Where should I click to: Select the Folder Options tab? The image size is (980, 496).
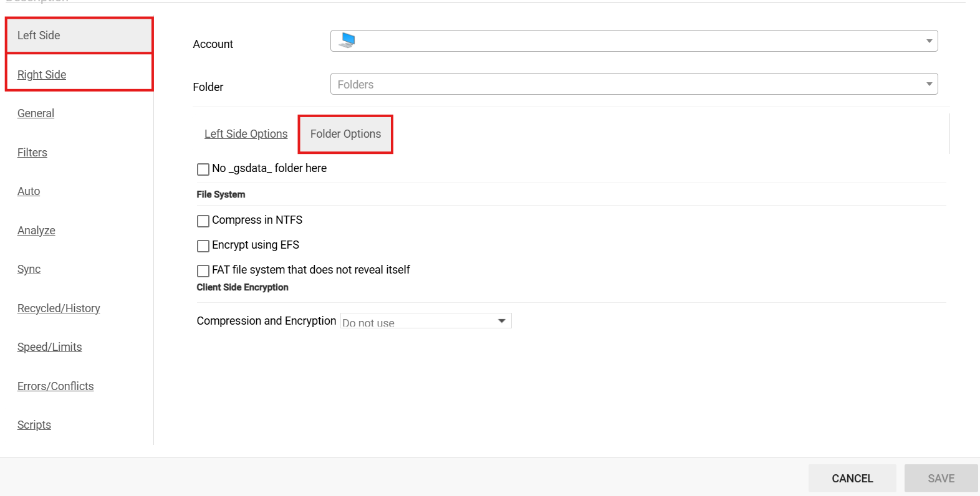click(345, 134)
